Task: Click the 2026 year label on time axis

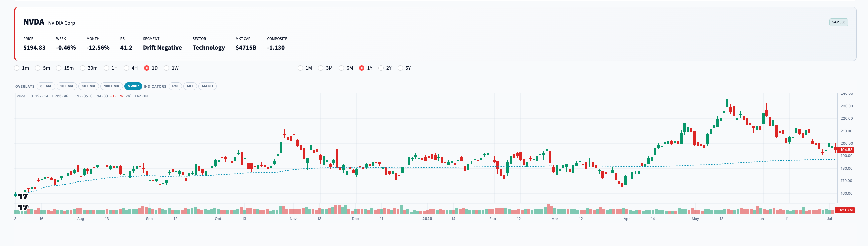Action: tap(427, 219)
